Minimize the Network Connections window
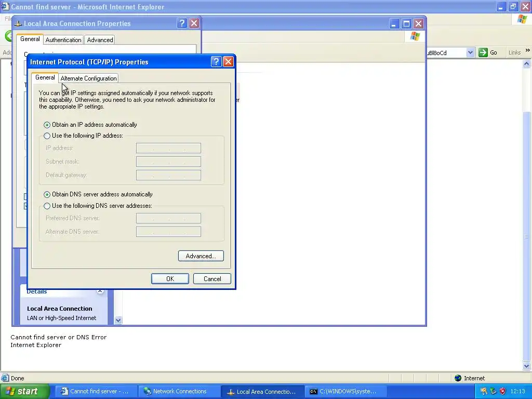 394,24
